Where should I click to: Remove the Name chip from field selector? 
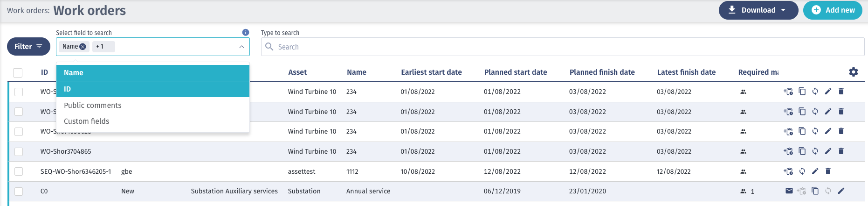pyautogui.click(x=83, y=47)
